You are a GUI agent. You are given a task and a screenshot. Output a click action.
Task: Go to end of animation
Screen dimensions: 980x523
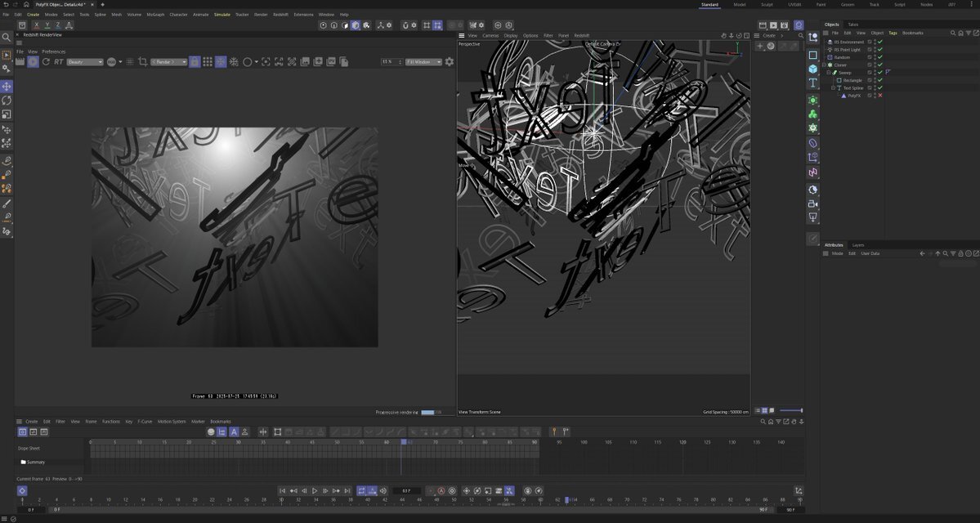pos(347,491)
